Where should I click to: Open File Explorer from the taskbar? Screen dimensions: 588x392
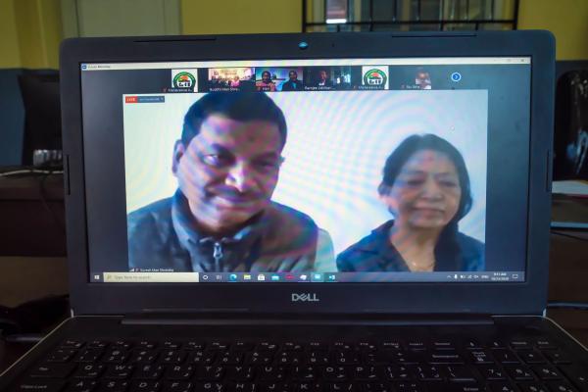point(246,277)
